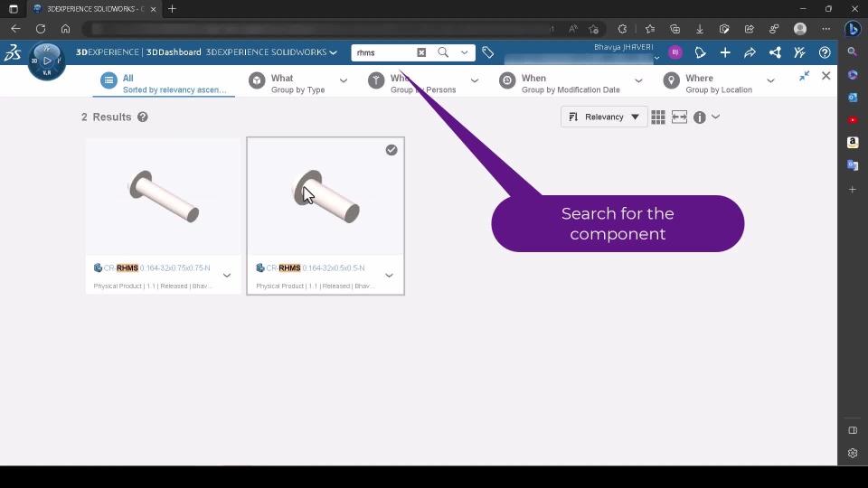Image resolution: width=868 pixels, height=488 pixels.
Task: Open the 6WTags tag icon
Action: click(487, 52)
